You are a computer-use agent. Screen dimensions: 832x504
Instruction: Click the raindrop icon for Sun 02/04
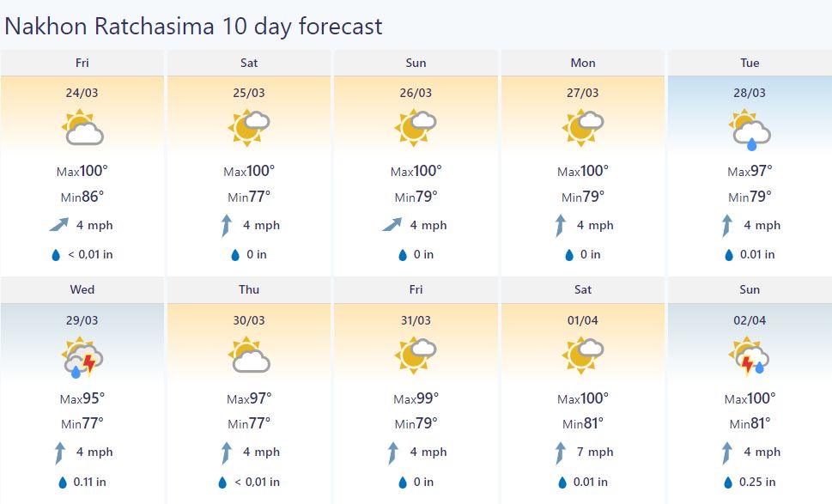(x=728, y=483)
